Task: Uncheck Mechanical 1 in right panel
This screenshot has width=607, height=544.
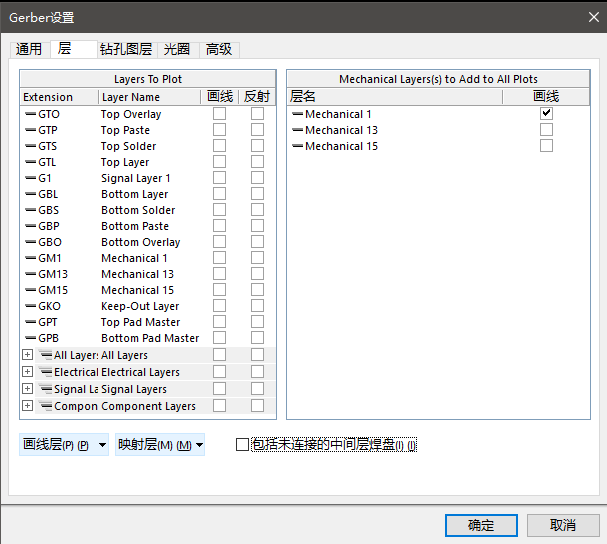Action: pyautogui.click(x=546, y=113)
